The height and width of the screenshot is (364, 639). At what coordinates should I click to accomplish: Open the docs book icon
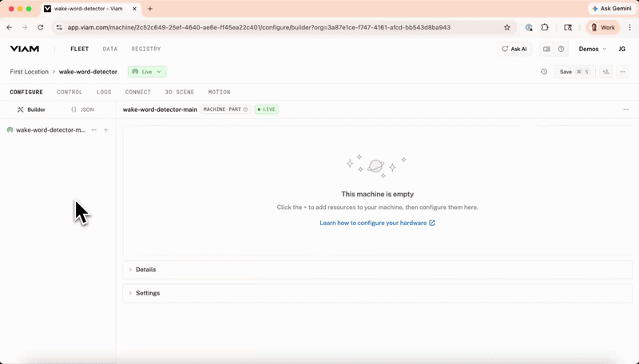click(x=546, y=49)
